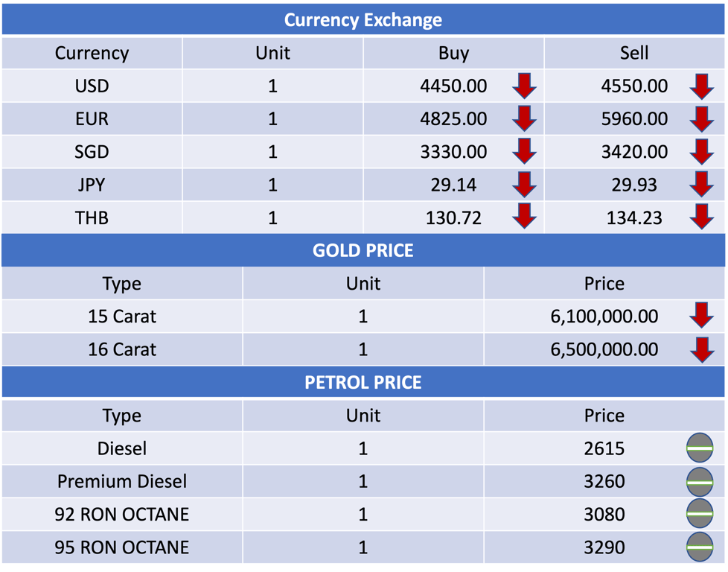This screenshot has height=572, width=728.
Task: Click the Sell column header
Action: coord(634,53)
